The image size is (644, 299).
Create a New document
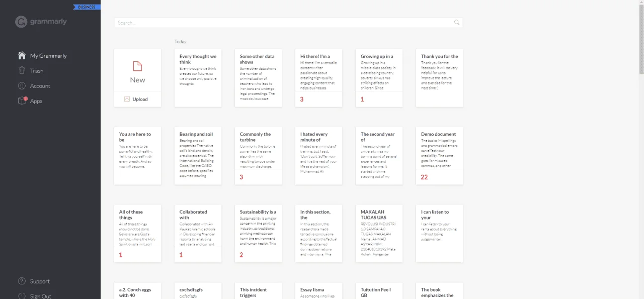pos(137,70)
